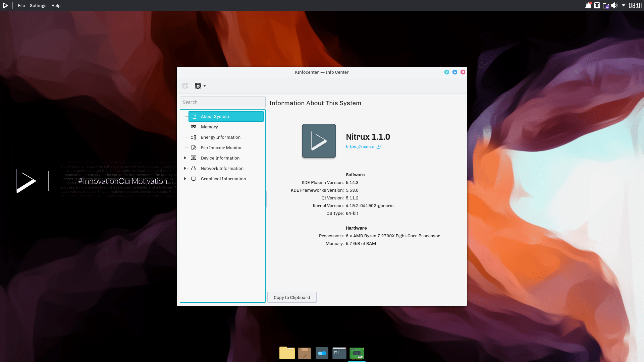
Task: Expand the Graphical Information tree node
Action: coord(185,179)
